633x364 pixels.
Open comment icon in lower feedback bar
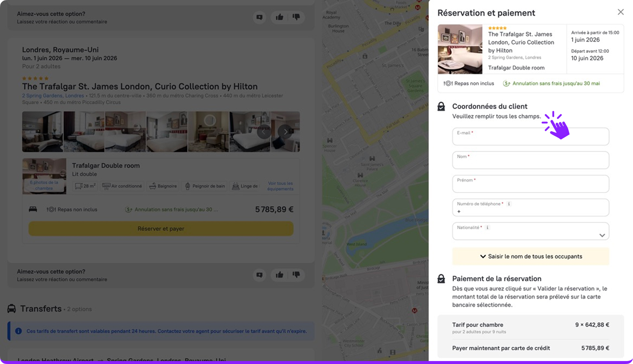259,275
